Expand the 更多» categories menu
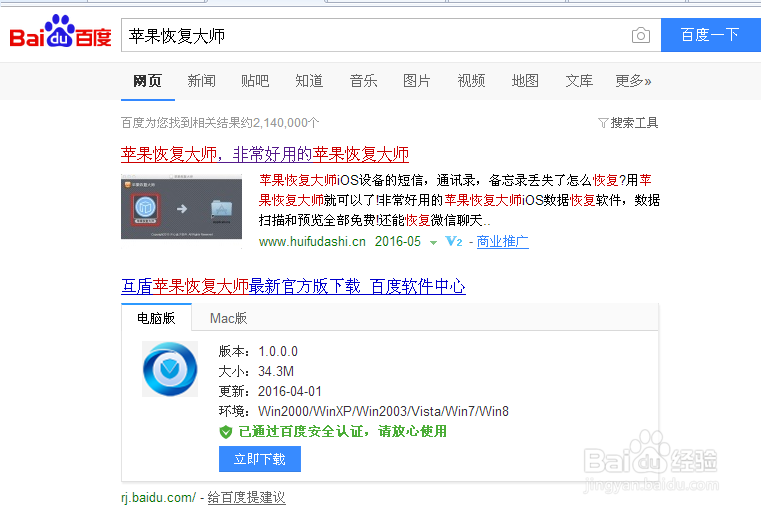This screenshot has height=511, width=761. point(633,81)
